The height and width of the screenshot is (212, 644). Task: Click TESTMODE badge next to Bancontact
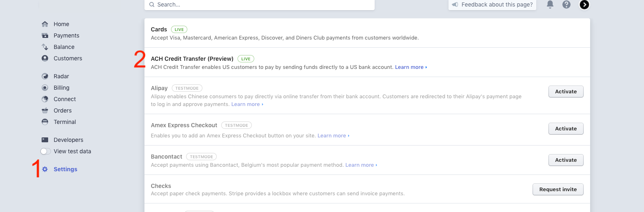[201, 157]
